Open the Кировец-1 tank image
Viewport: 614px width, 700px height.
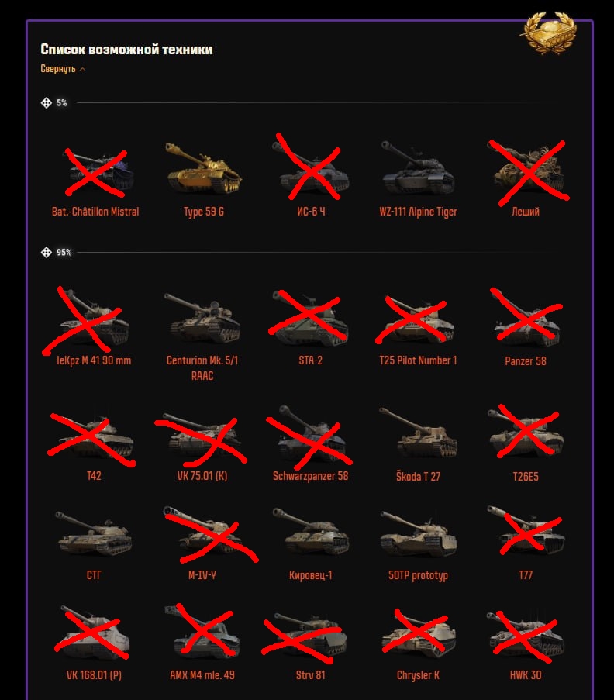tap(310, 532)
